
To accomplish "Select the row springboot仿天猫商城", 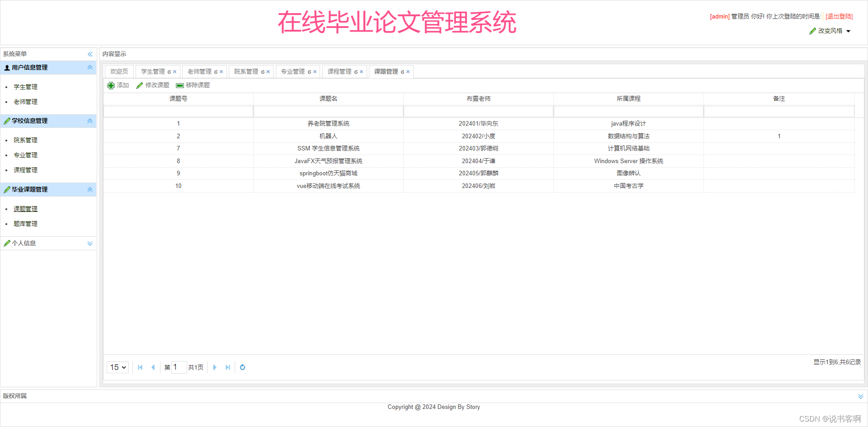I will [x=479, y=174].
